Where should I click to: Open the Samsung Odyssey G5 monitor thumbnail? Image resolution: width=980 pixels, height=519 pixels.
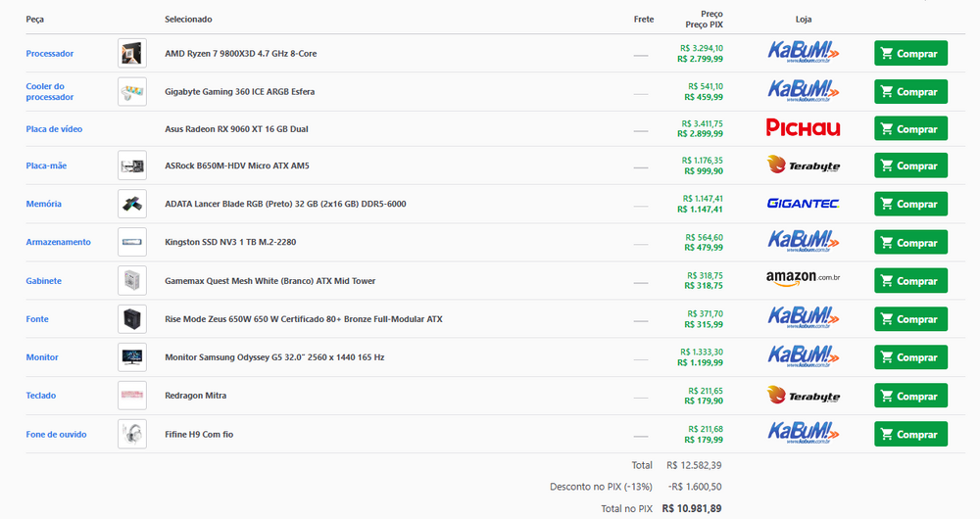click(131, 357)
